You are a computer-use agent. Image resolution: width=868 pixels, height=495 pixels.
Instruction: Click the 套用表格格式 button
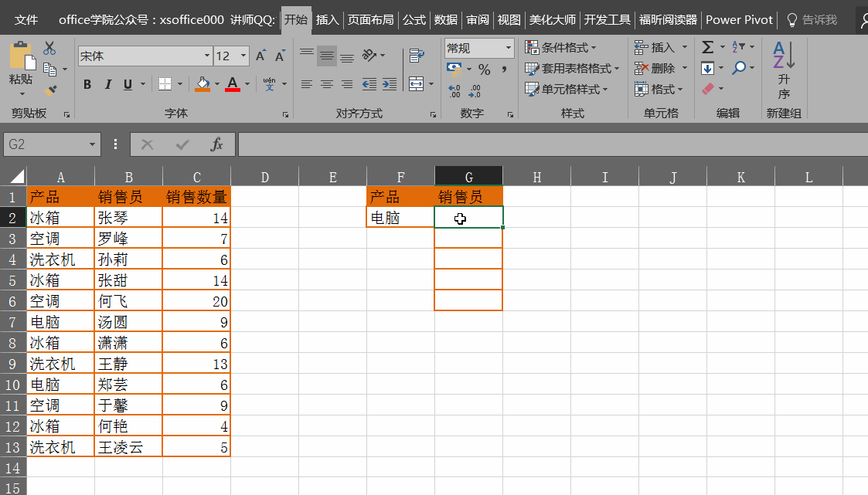tap(568, 69)
